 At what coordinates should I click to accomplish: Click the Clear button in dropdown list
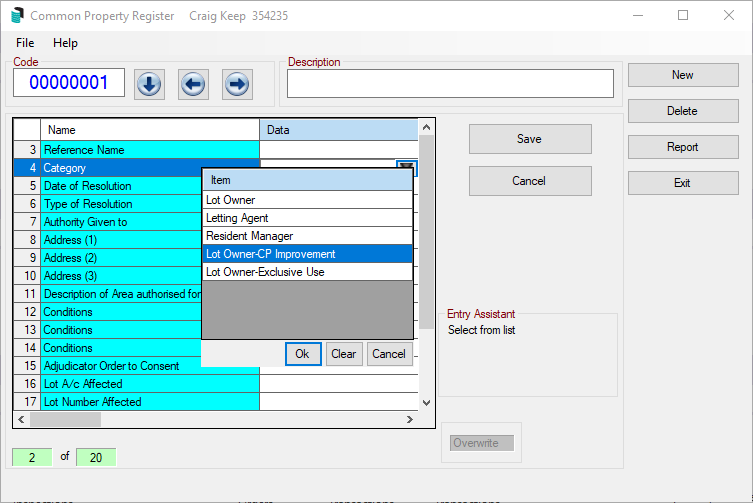[x=344, y=354]
